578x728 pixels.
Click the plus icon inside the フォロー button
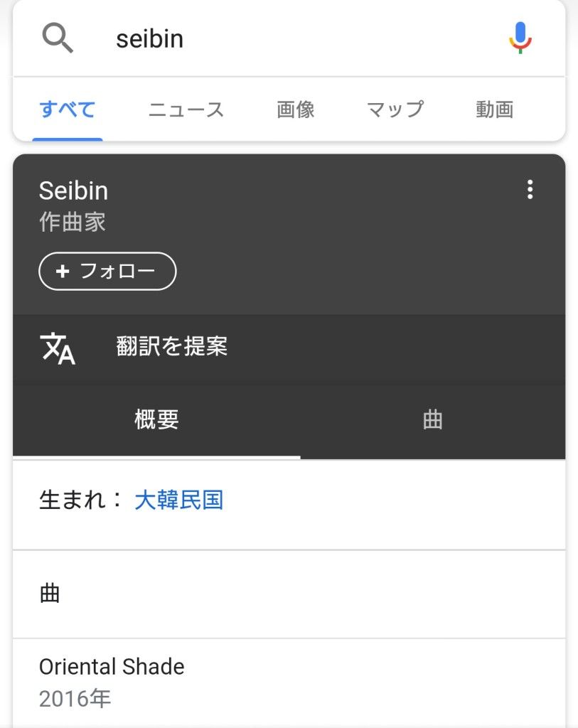tap(63, 271)
